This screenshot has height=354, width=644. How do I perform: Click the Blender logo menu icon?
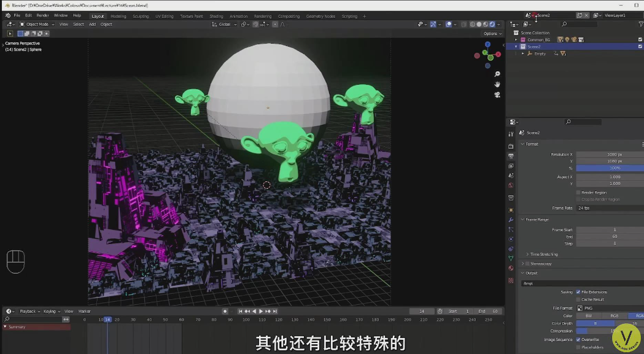click(8, 15)
